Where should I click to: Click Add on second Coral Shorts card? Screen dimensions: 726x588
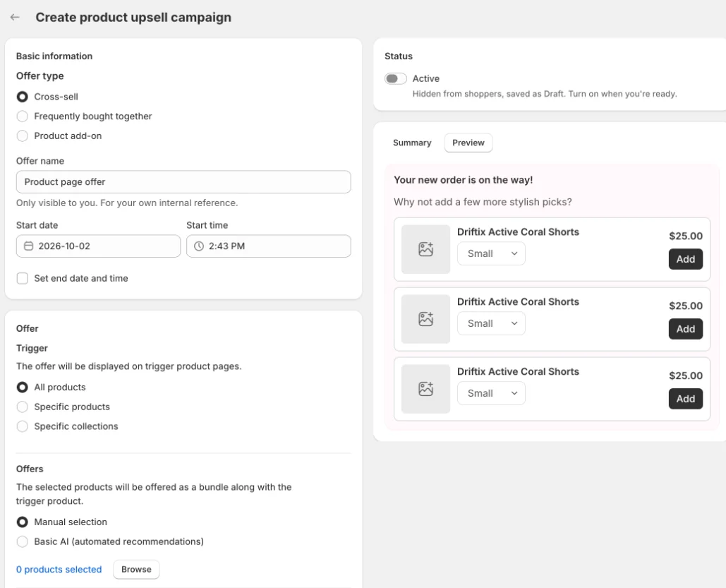click(x=685, y=329)
